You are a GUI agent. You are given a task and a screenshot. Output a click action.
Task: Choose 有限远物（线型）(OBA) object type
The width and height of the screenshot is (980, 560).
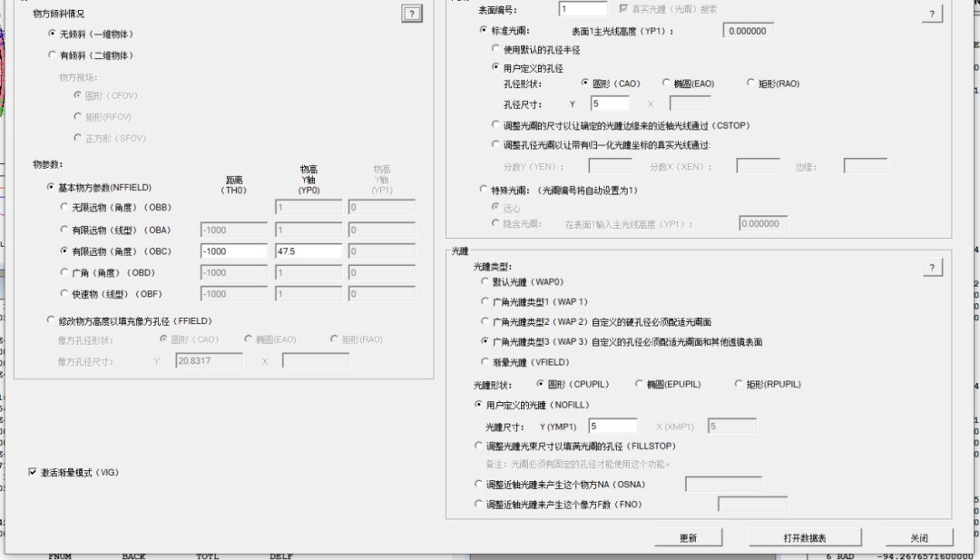pyautogui.click(x=64, y=230)
